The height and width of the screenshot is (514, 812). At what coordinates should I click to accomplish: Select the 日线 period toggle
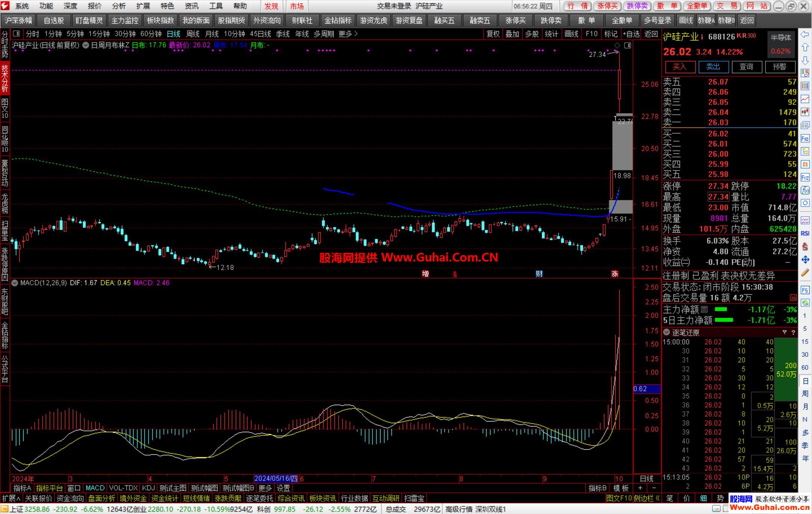click(x=173, y=34)
